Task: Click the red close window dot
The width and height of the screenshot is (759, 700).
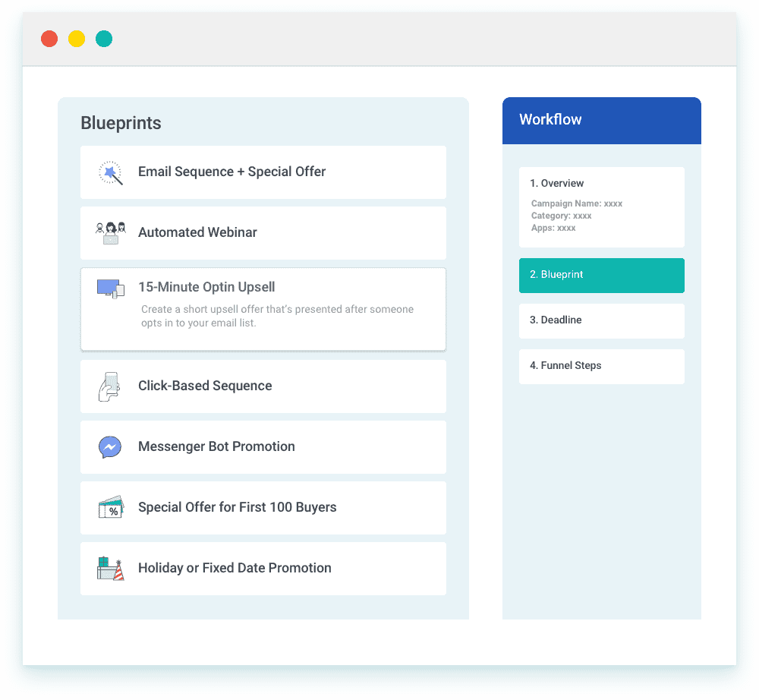Action: pyautogui.click(x=49, y=39)
